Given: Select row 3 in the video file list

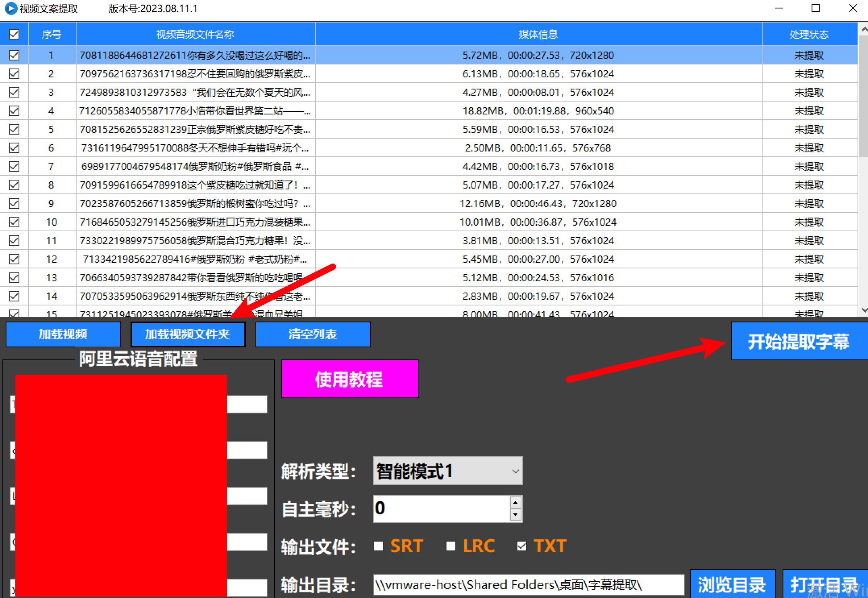Looking at the screenshot, I should pos(193,92).
